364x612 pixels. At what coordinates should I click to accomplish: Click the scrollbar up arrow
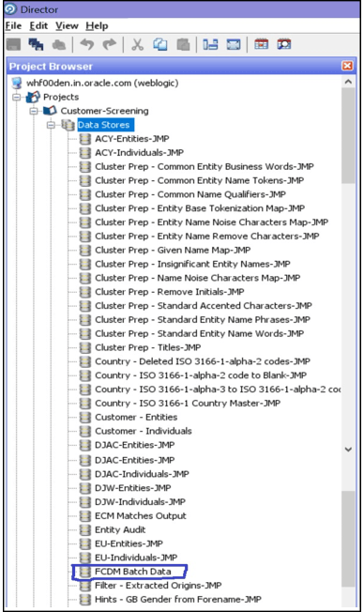tap(348, 82)
